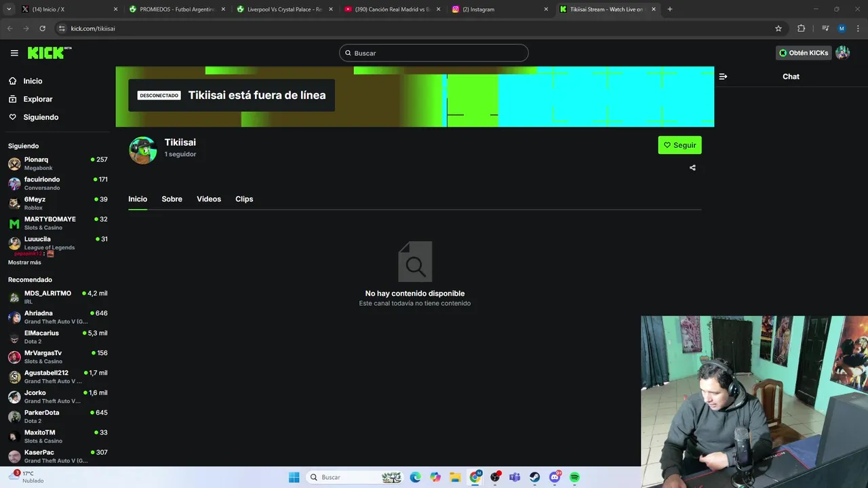Screen dimensions: 868x488
Task: Open Ahriadna recommended channel
Action: coord(58,317)
